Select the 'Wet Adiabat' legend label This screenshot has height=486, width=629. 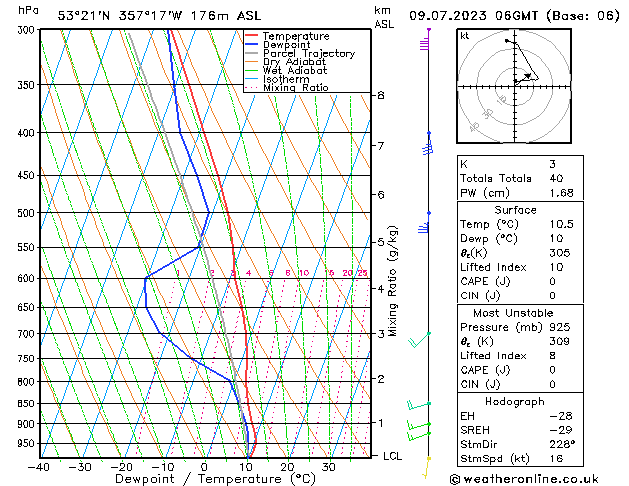(295, 70)
